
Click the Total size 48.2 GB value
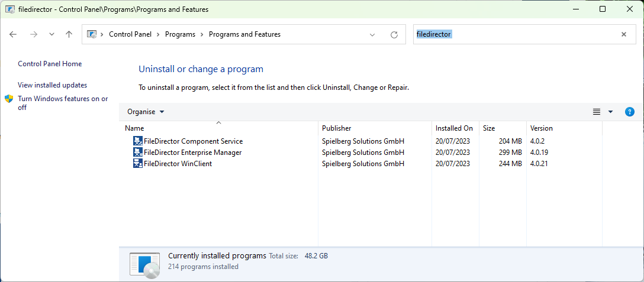click(x=316, y=256)
